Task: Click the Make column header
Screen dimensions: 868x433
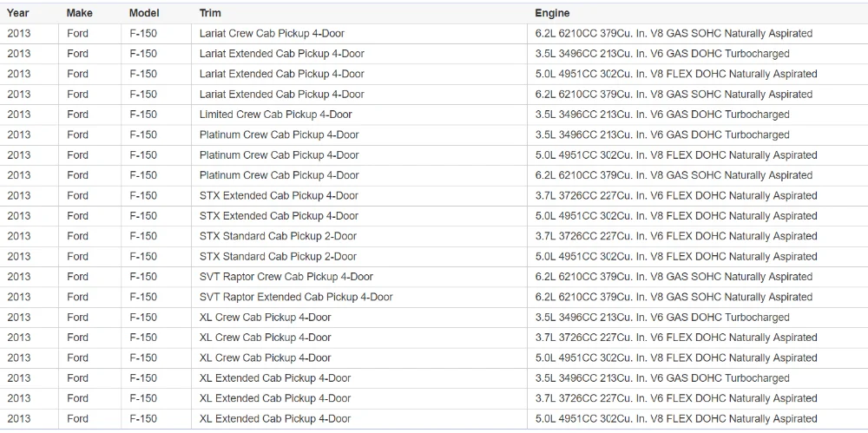Action: point(79,13)
